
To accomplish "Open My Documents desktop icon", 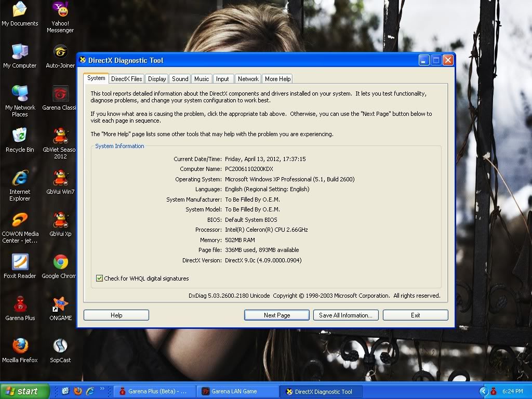I will 20,14.
